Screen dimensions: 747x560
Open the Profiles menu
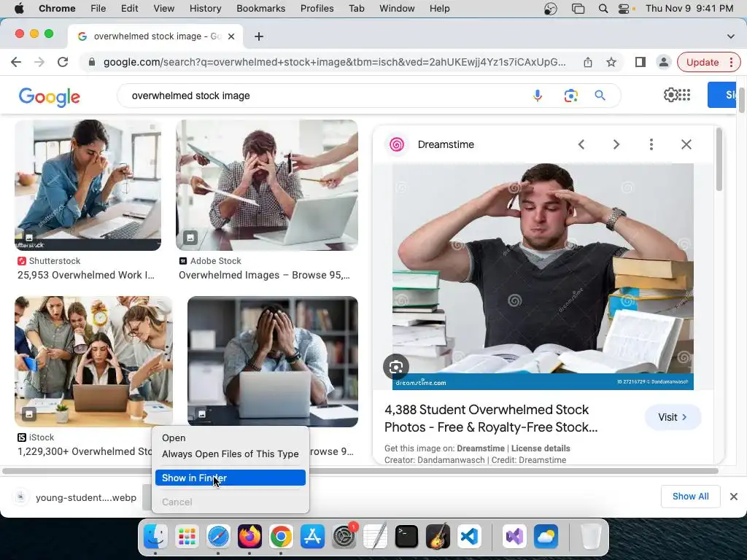(317, 9)
